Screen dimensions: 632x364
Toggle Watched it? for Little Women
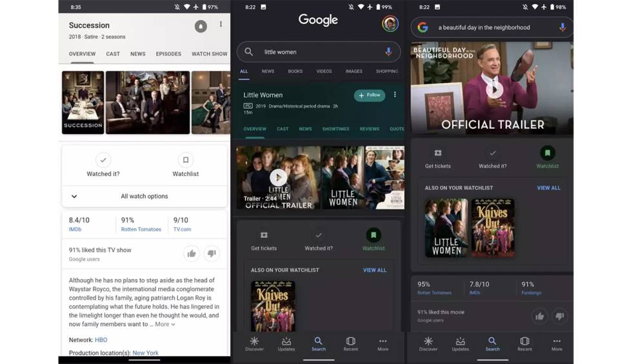(x=319, y=235)
